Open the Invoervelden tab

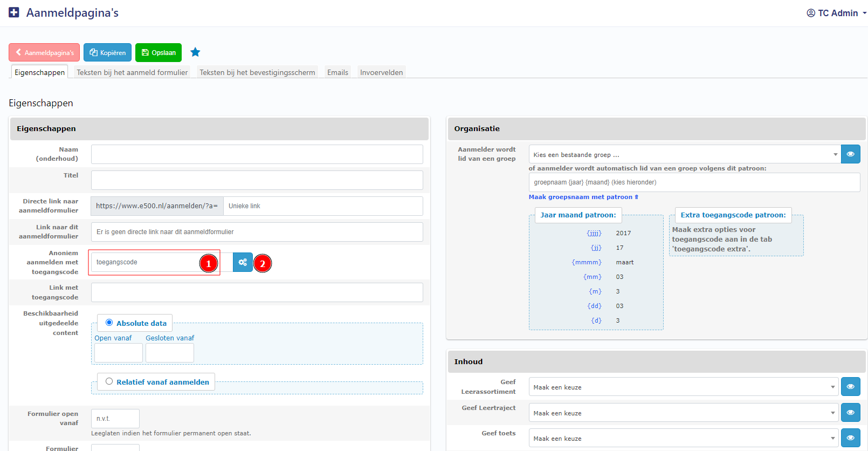tap(381, 72)
